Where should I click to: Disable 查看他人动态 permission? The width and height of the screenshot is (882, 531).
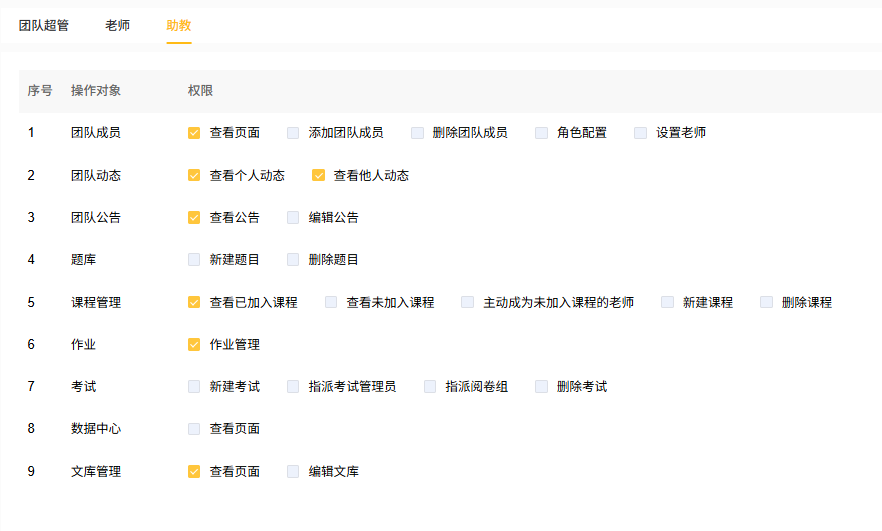318,176
